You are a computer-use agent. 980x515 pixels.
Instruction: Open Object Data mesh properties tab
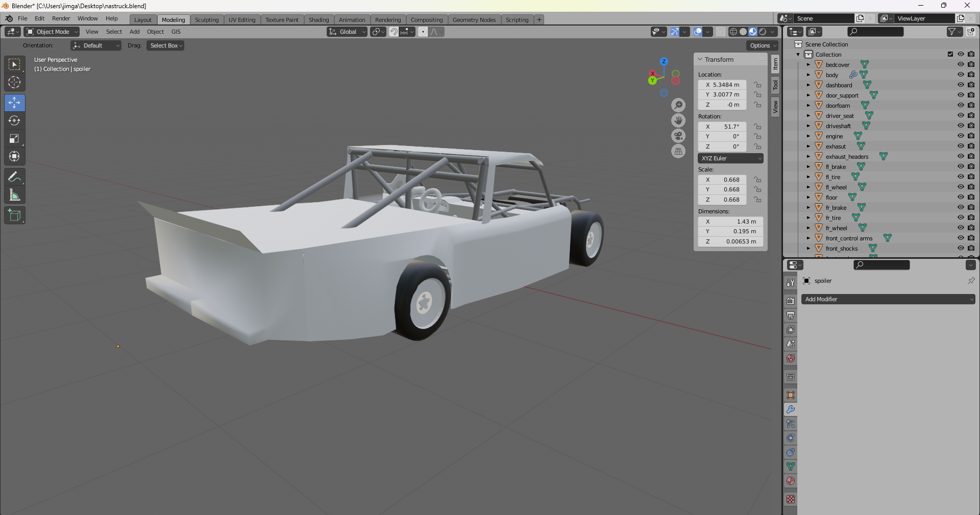click(791, 467)
